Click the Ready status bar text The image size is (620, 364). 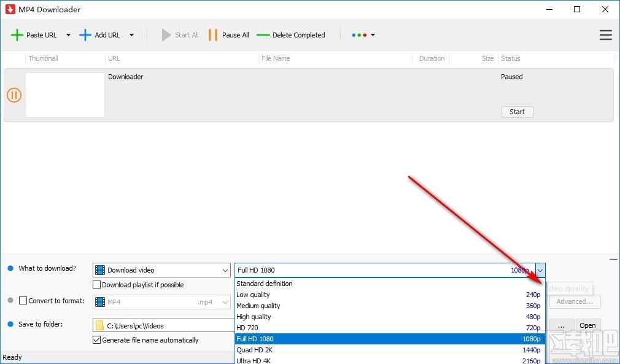click(x=12, y=357)
